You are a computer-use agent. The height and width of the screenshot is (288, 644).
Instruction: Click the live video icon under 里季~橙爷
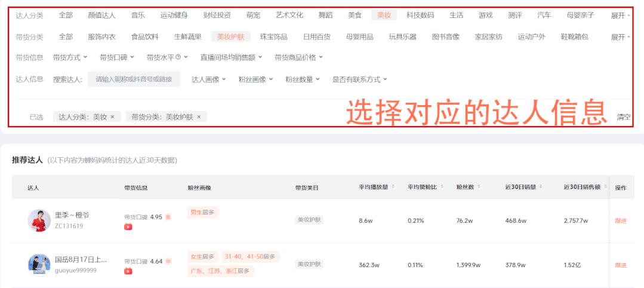tap(128, 227)
